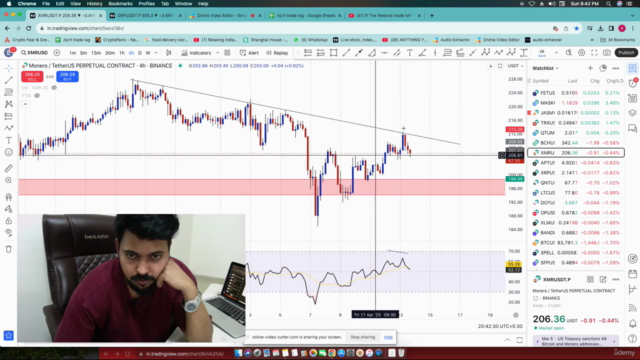
Task: Click the Publish button
Action: [x=626, y=53]
